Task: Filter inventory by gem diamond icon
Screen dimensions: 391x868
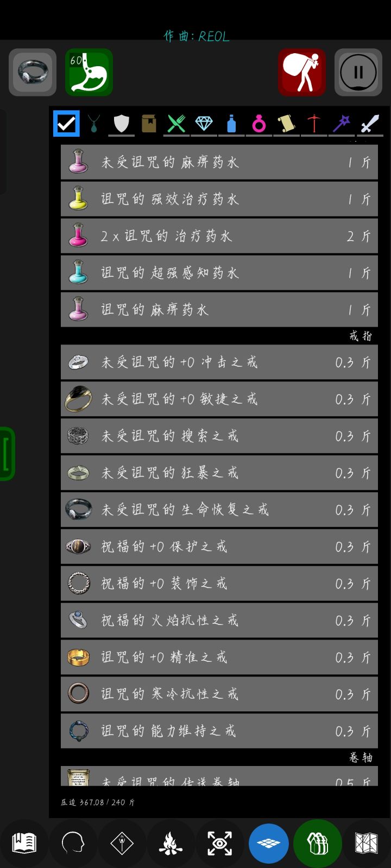Action: point(204,124)
